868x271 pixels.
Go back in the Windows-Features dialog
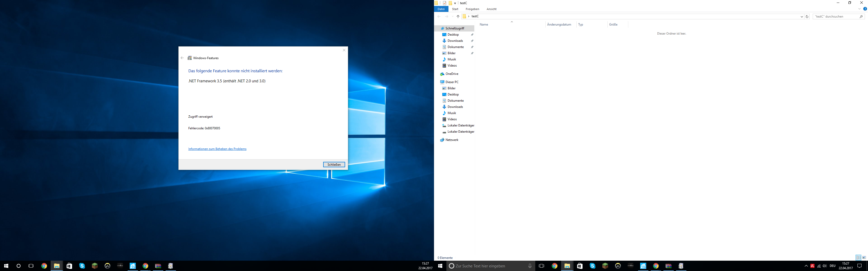[x=182, y=58]
